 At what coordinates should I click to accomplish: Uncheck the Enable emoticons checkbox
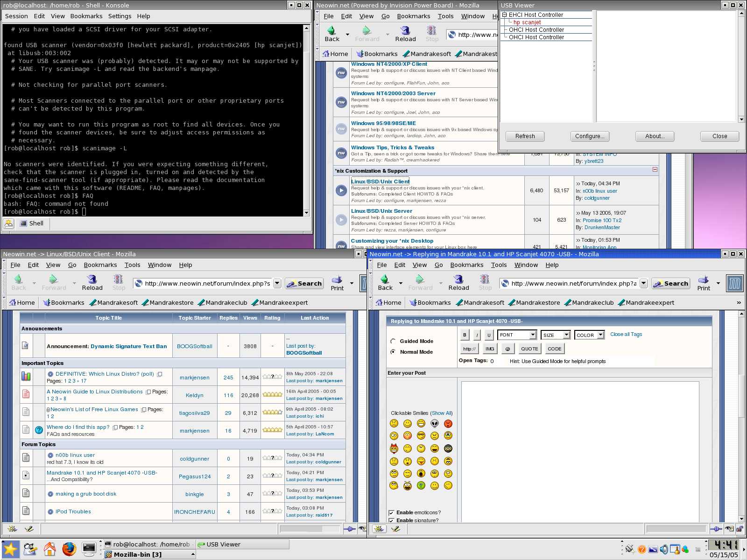click(391, 512)
